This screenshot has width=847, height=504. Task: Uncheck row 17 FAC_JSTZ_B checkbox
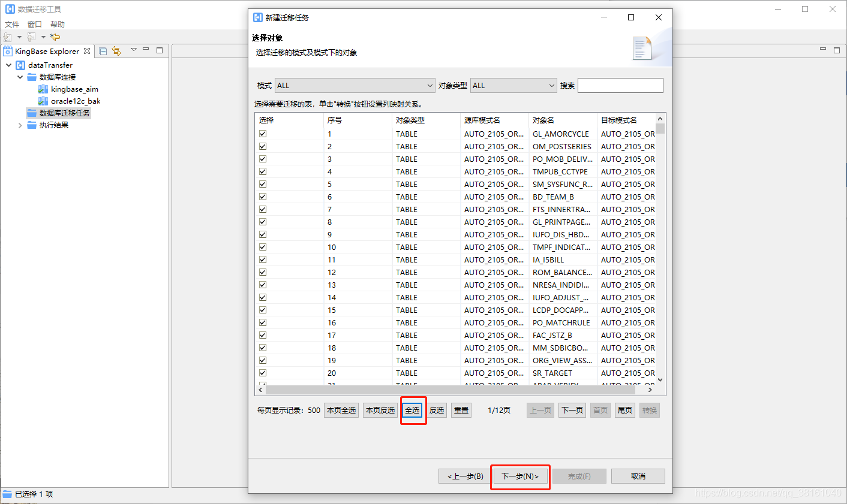click(263, 335)
